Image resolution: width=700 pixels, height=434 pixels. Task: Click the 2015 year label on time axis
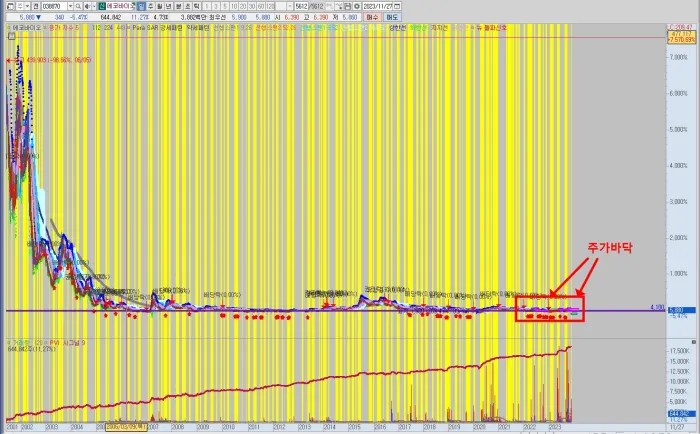pyautogui.click(x=354, y=427)
